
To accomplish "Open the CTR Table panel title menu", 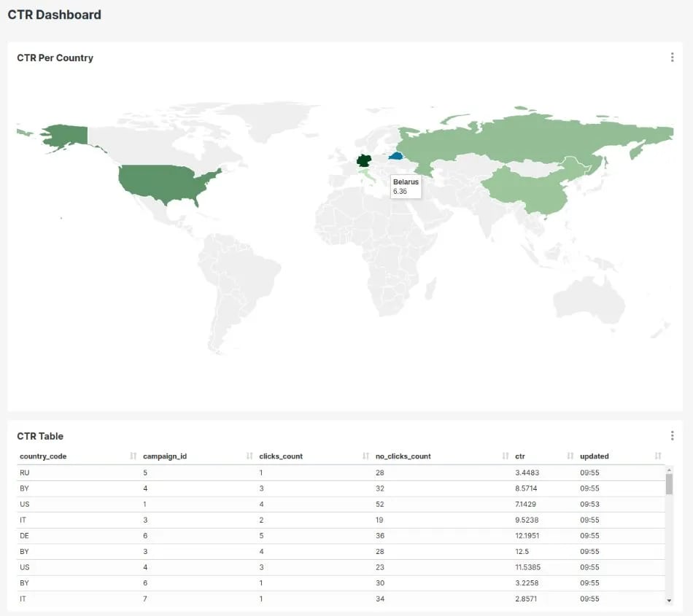I will tap(40, 436).
